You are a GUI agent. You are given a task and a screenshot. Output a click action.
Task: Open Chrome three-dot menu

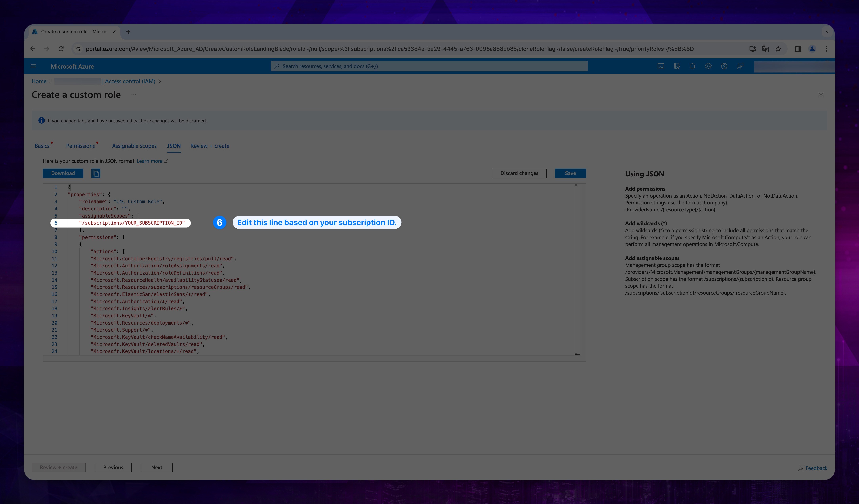(x=826, y=49)
